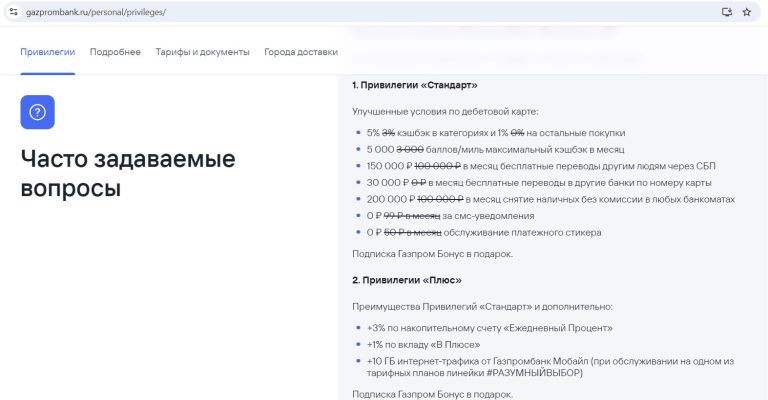Screen dimensions: 768x400
Task: Go to the Города доставки tab
Action: tap(301, 52)
